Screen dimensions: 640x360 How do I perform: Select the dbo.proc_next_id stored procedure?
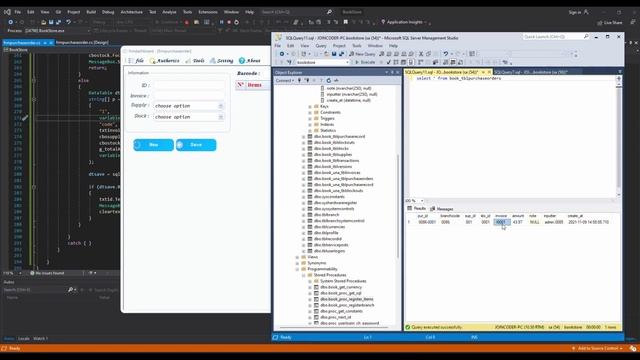coord(336,317)
